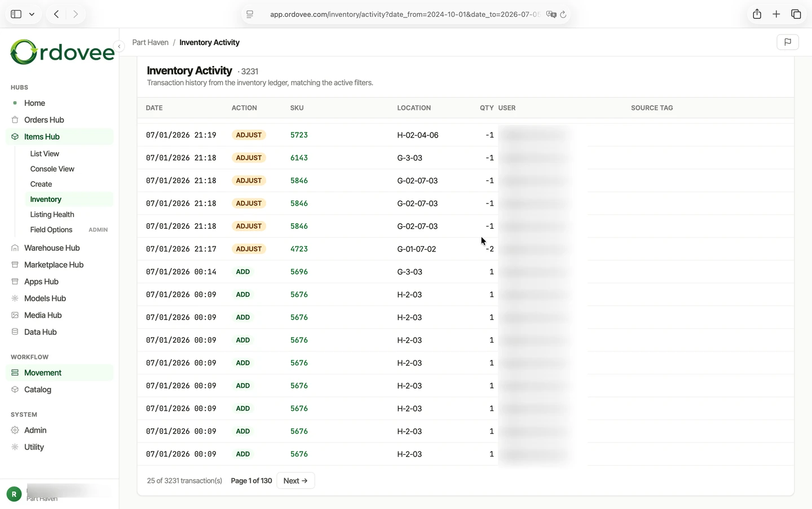Go back with browser back arrow
The image size is (812, 509).
click(x=56, y=14)
